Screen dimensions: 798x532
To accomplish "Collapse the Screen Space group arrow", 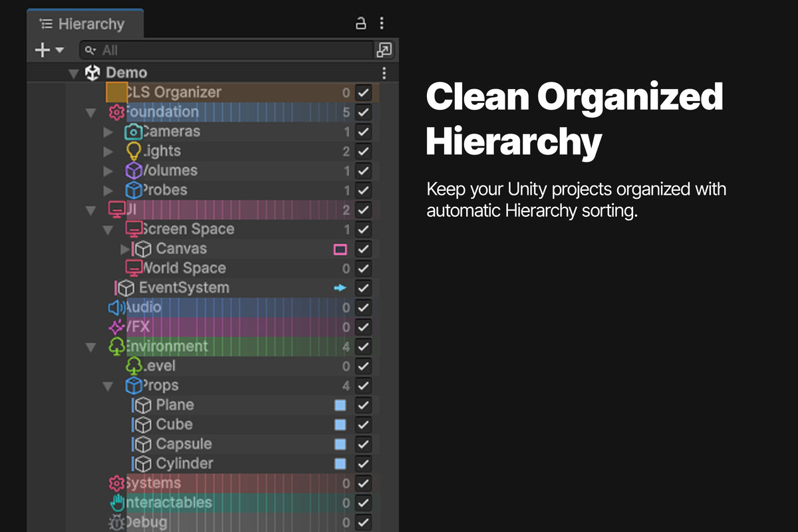I will click(108, 229).
